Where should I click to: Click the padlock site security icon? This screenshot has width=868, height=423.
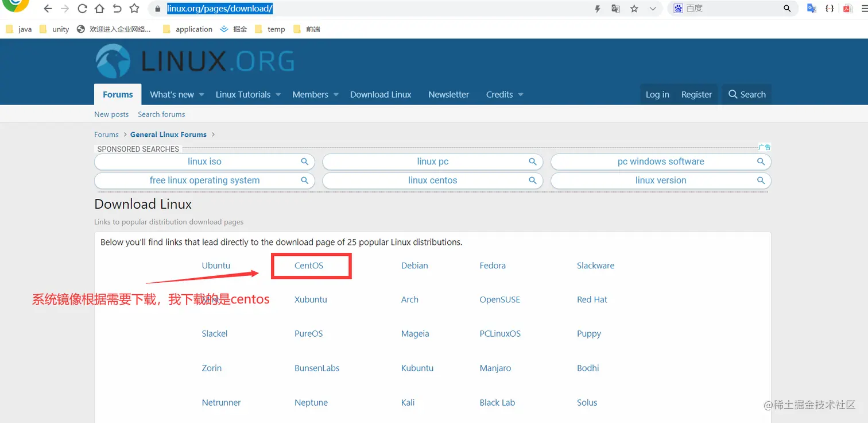[x=158, y=9]
